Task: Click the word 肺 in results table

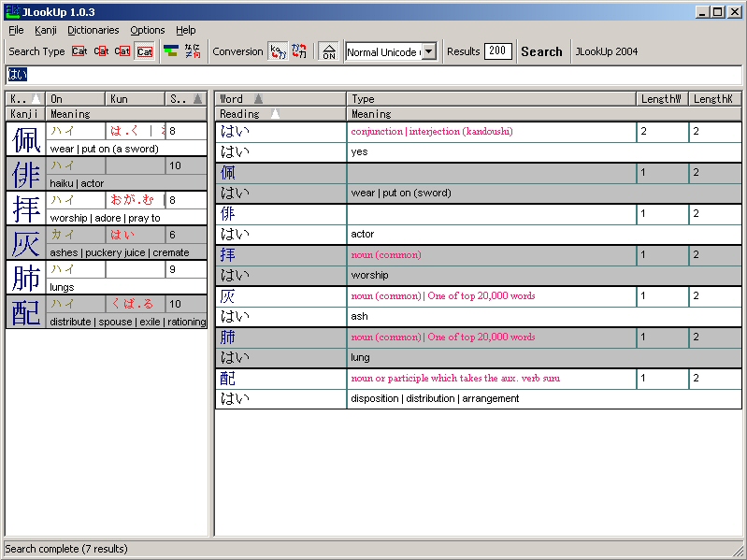Action: 228,337
